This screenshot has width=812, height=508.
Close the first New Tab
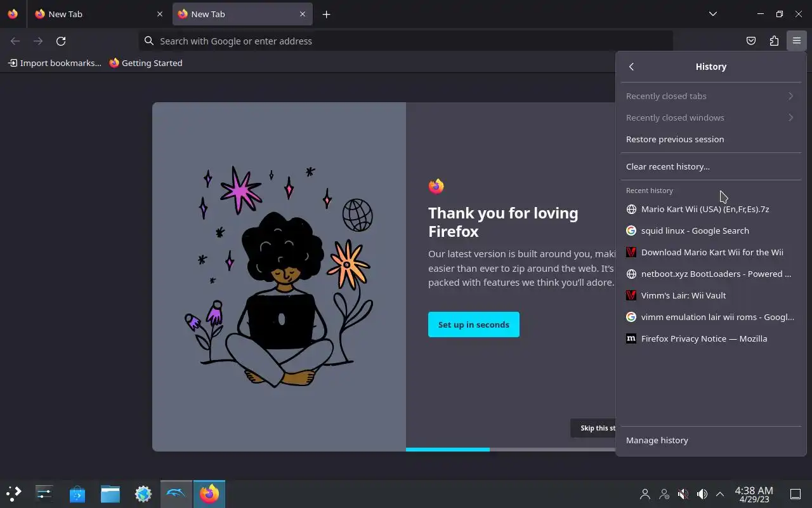[x=160, y=14]
